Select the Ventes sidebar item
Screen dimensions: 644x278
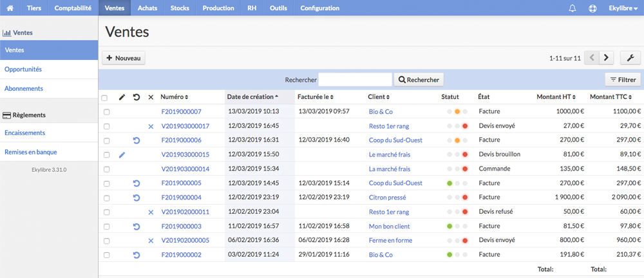click(x=49, y=50)
